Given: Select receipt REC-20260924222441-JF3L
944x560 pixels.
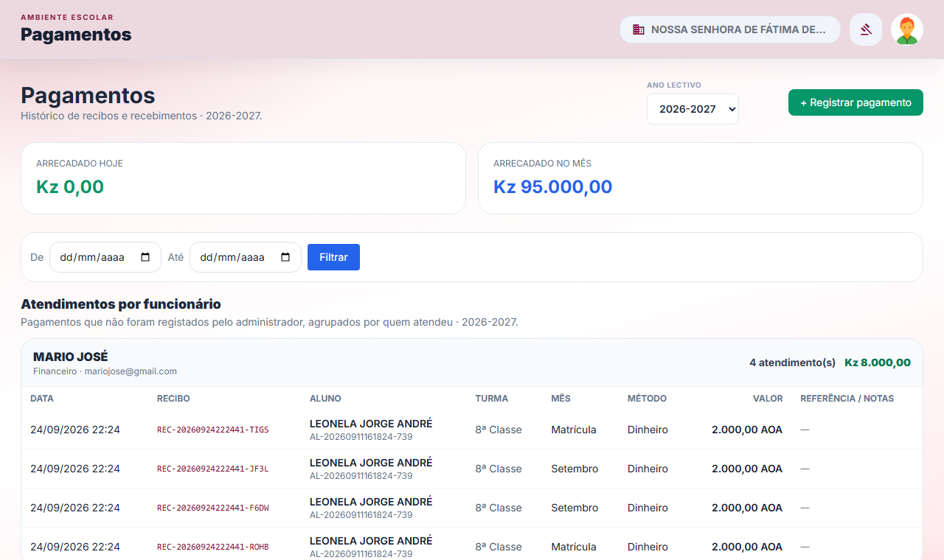Looking at the screenshot, I should (213, 469).
